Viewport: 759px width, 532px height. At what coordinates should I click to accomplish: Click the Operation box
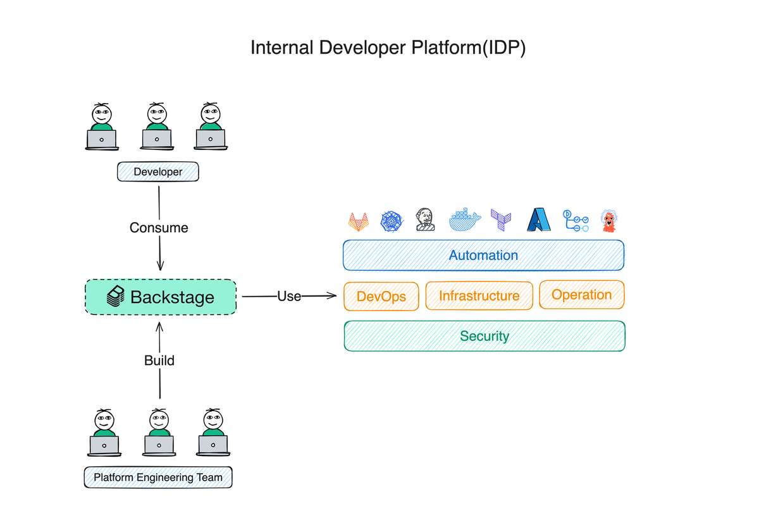(581, 295)
